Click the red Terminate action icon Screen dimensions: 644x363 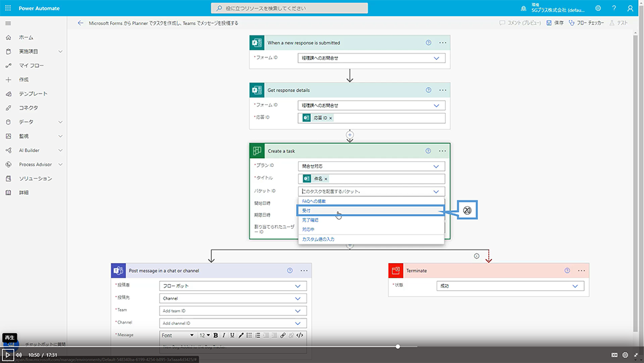(x=395, y=271)
